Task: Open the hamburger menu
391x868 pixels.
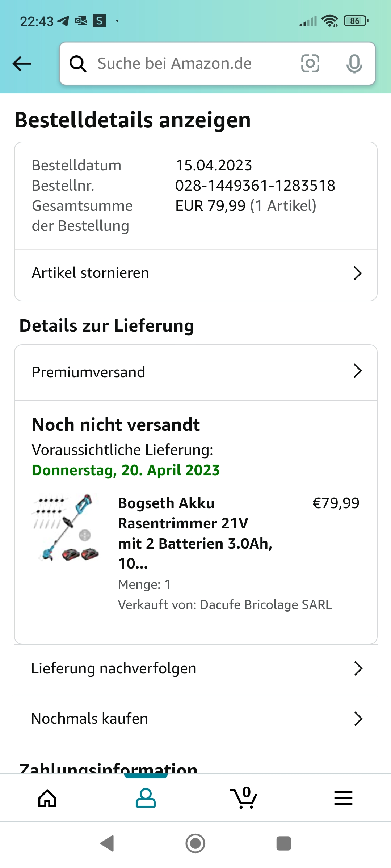Action: [x=343, y=798]
